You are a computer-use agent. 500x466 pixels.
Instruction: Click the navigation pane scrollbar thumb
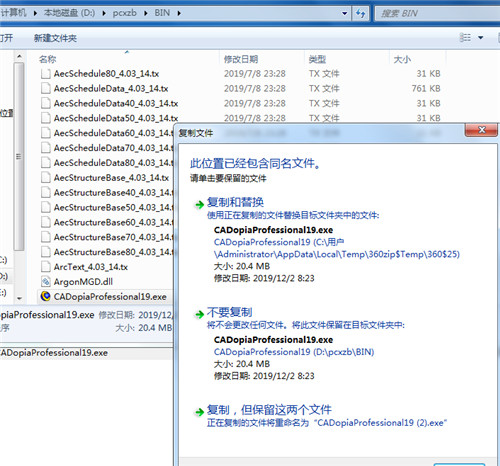(x=19, y=156)
